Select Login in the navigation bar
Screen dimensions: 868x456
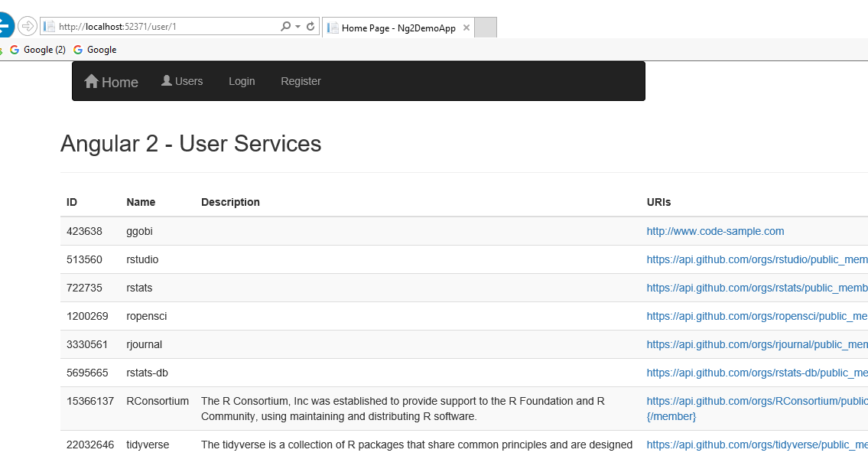[242, 80]
